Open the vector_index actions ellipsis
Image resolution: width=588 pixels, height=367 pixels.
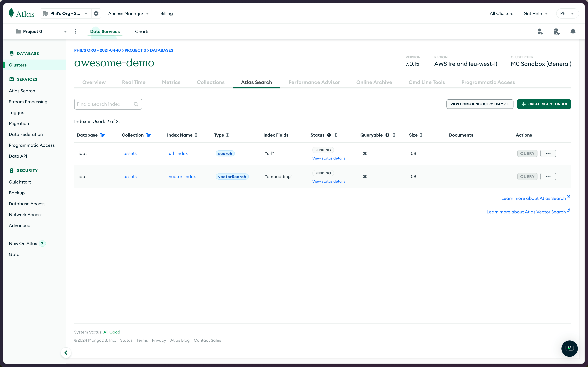pos(548,177)
